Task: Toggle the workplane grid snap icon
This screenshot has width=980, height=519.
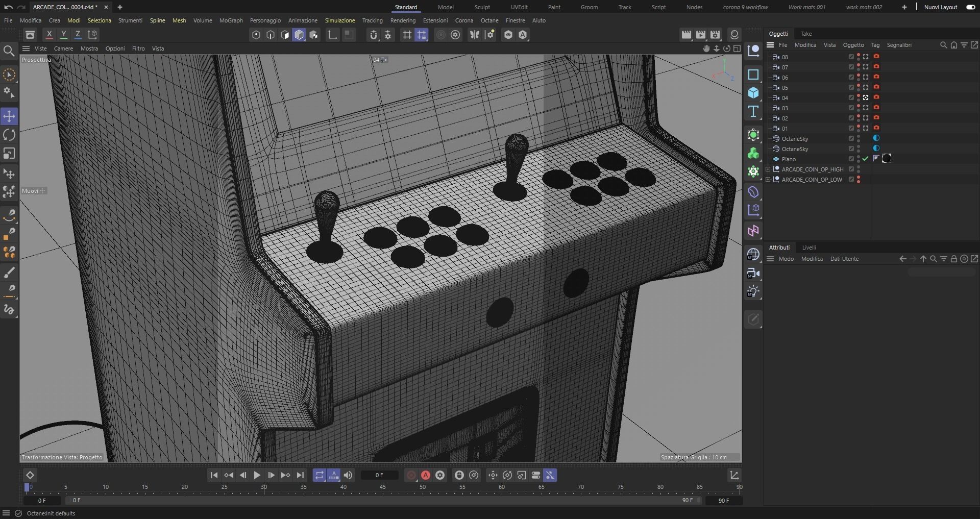Action: tap(421, 35)
